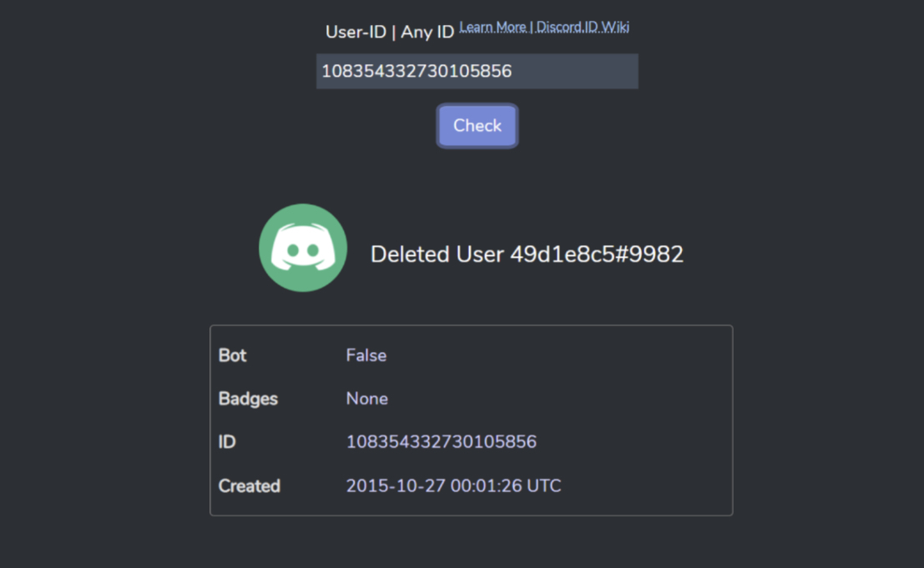Focus the User-ID input field
Screen dimensions: 924x568
coord(477,71)
